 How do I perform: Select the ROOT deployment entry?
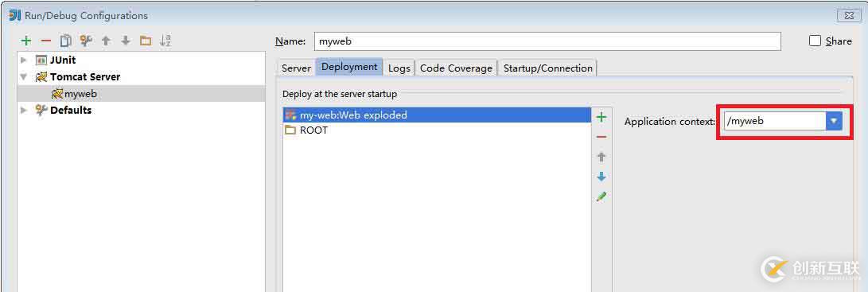(437, 130)
